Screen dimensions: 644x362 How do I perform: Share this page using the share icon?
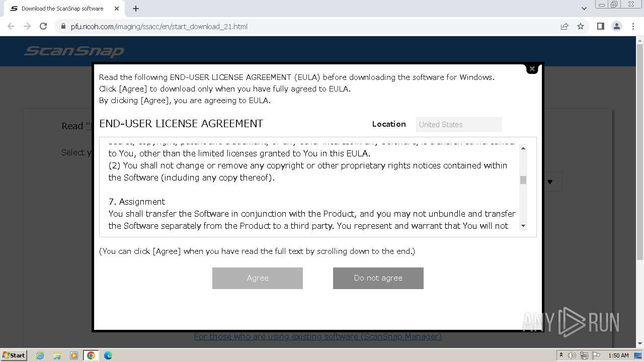[565, 27]
